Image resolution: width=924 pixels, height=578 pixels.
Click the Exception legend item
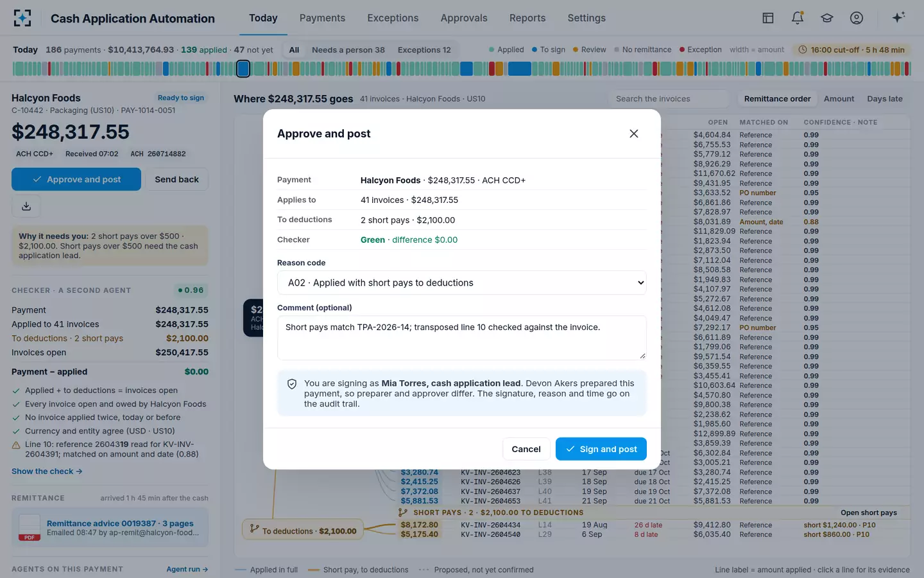700,49
